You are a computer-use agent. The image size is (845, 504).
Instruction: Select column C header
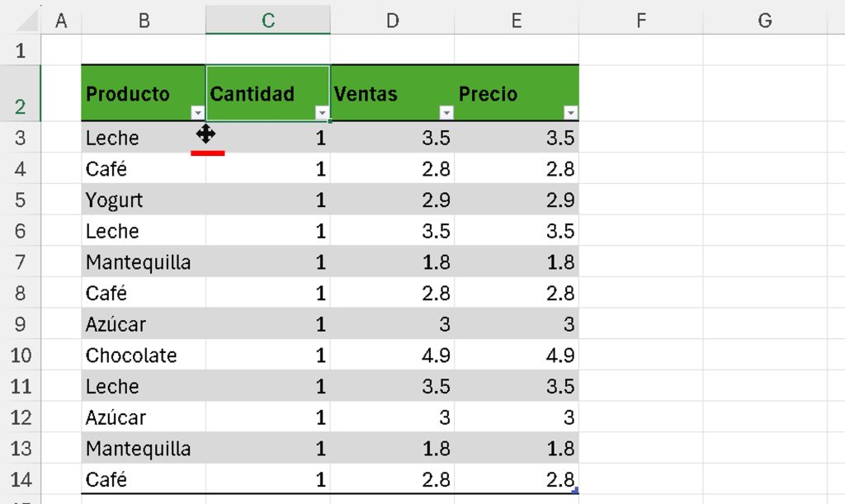268,21
